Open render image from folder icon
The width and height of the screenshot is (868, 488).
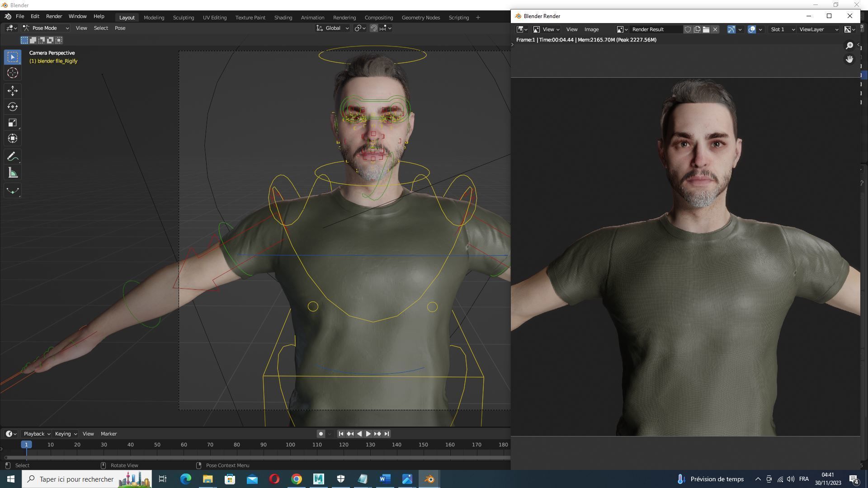tap(706, 29)
